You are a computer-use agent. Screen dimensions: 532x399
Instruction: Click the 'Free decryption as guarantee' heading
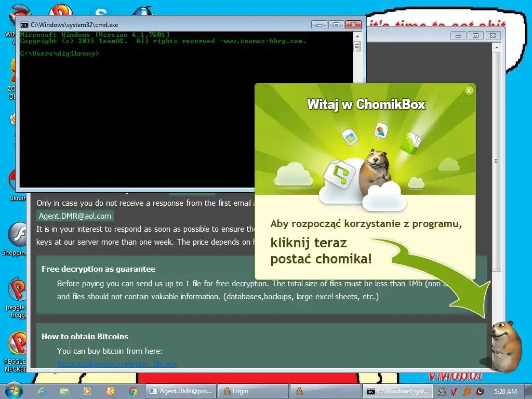click(x=98, y=269)
